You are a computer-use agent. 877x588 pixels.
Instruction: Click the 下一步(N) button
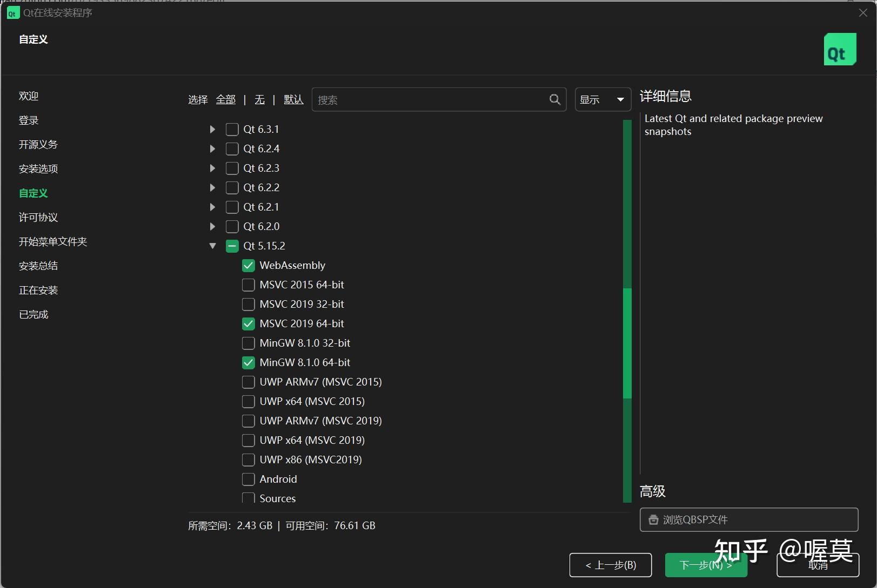705,565
